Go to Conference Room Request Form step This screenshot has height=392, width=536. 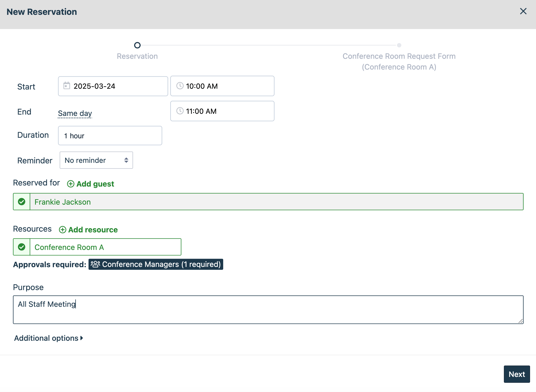point(399,45)
